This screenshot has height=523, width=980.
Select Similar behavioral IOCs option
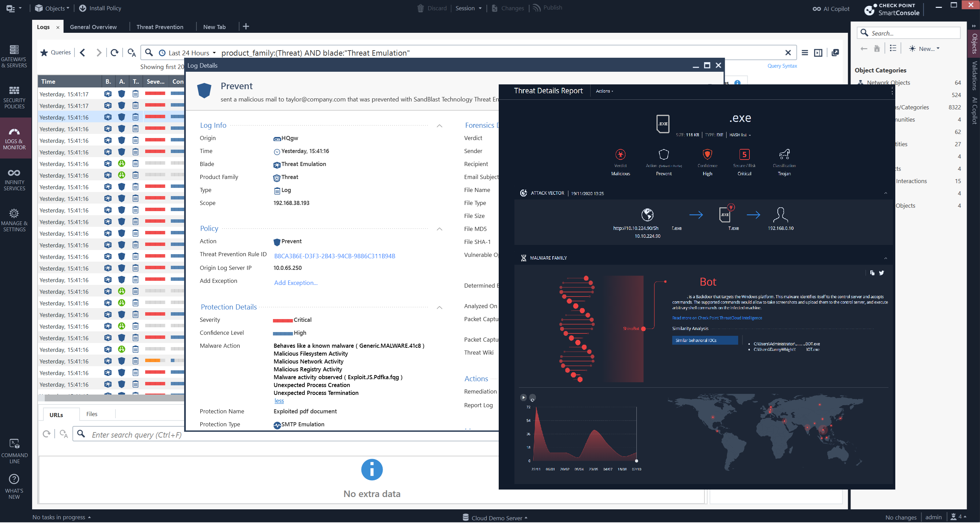pyautogui.click(x=705, y=341)
